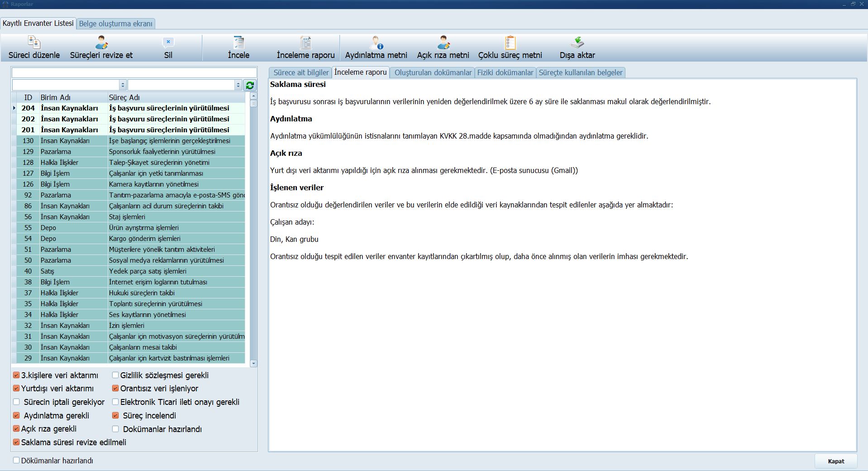Open Süreçte kullanılan belgeler tab

(x=581, y=72)
